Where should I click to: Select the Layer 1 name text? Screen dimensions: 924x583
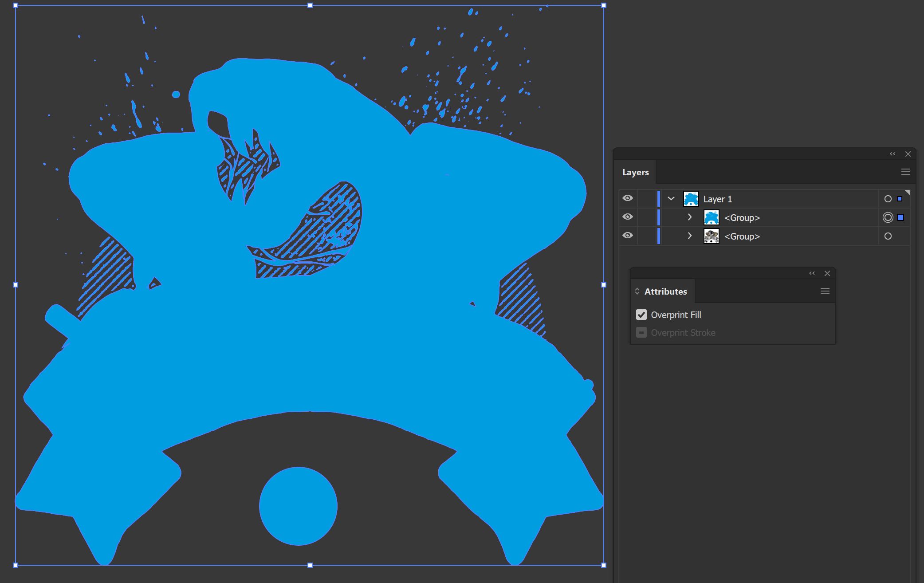(x=717, y=199)
